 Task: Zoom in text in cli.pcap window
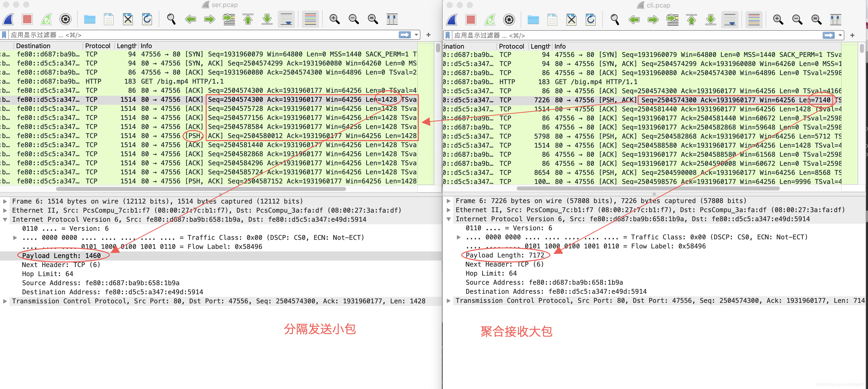(x=778, y=20)
